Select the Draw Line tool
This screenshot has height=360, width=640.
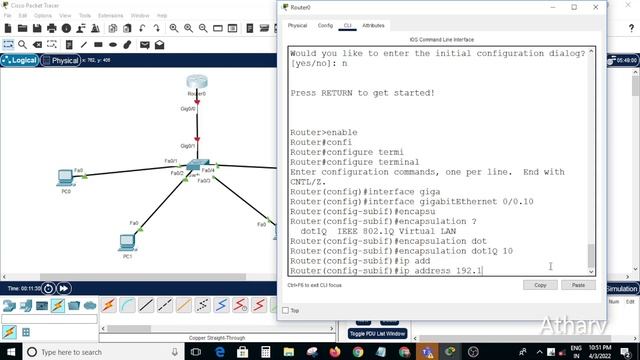(x=84, y=44)
